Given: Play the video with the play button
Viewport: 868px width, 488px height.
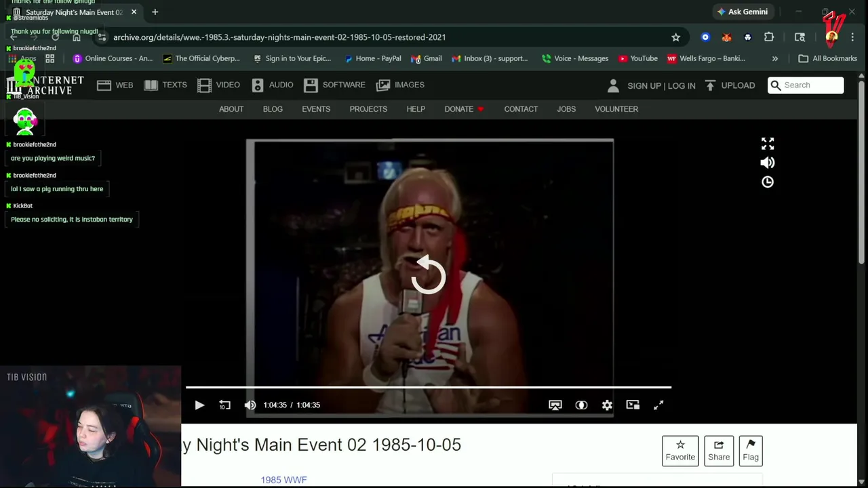Looking at the screenshot, I should coord(199,405).
